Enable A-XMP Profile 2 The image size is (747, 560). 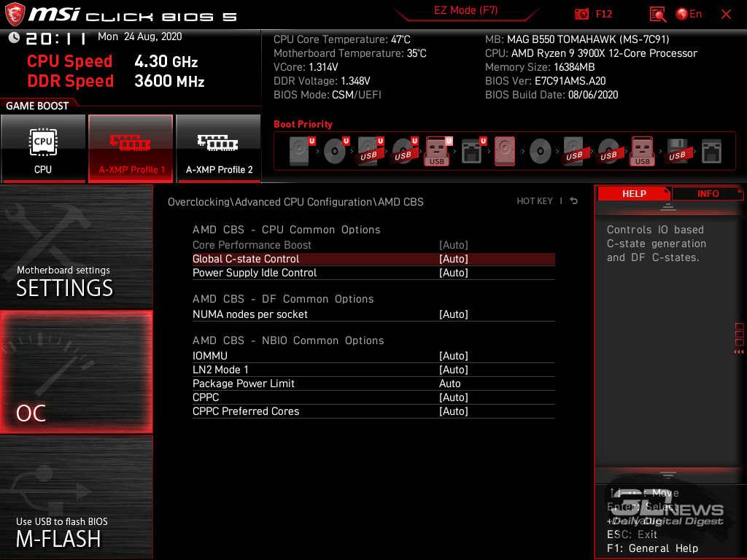pyautogui.click(x=219, y=149)
